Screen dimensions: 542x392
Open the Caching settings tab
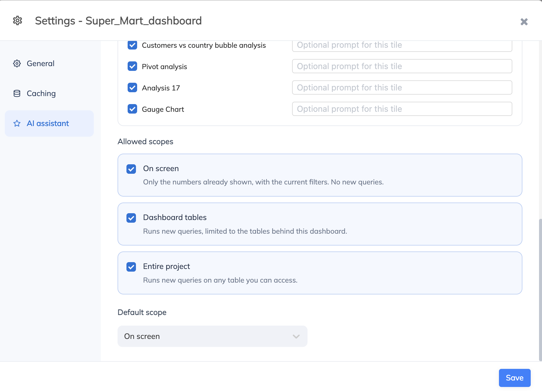coord(49,93)
